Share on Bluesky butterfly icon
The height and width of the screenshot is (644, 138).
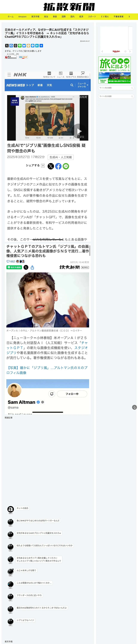(x=24, y=46)
